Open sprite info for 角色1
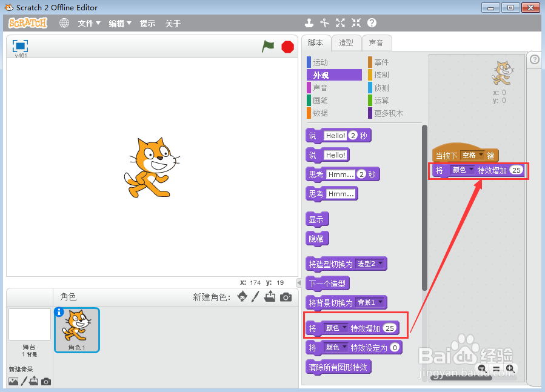Viewport: 545px width, 392px height. 59,312
